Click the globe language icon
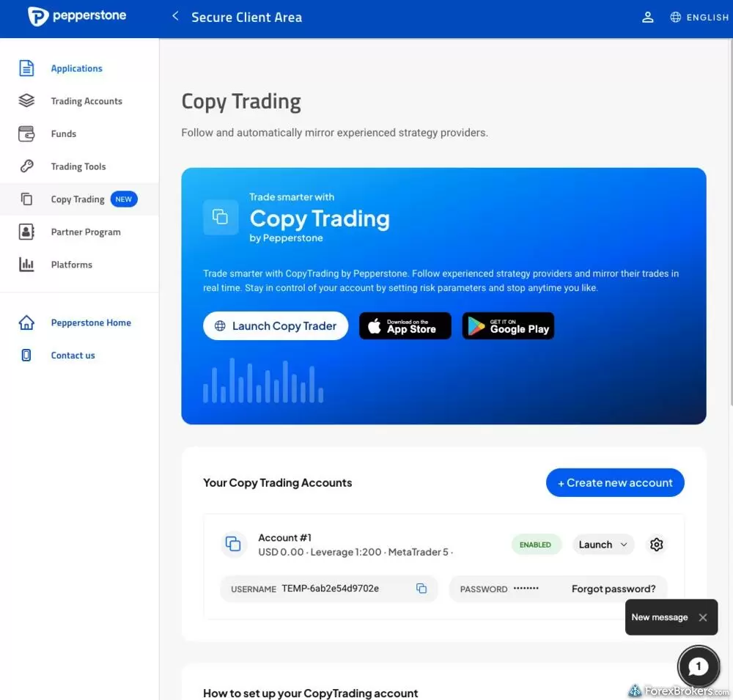The width and height of the screenshot is (733, 700). [676, 18]
